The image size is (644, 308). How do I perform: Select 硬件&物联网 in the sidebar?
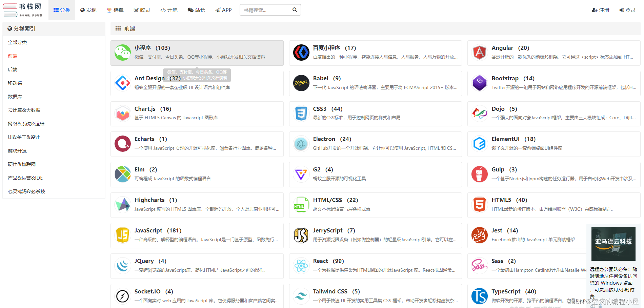(22, 164)
